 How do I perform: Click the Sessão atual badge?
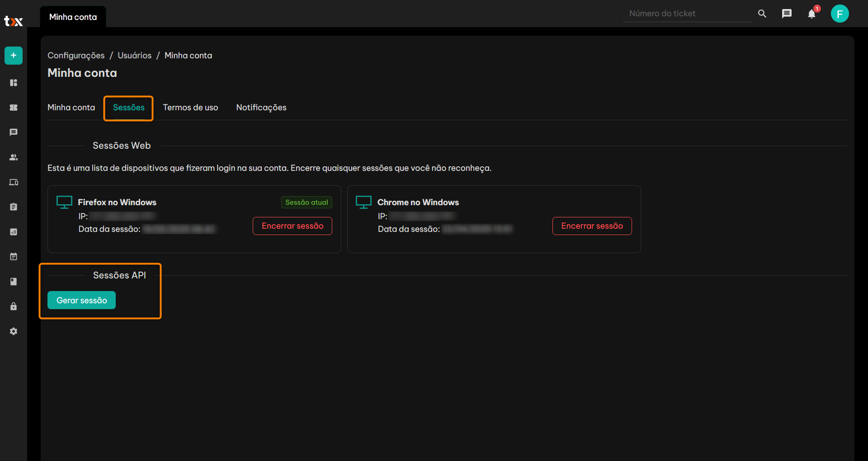tap(307, 202)
